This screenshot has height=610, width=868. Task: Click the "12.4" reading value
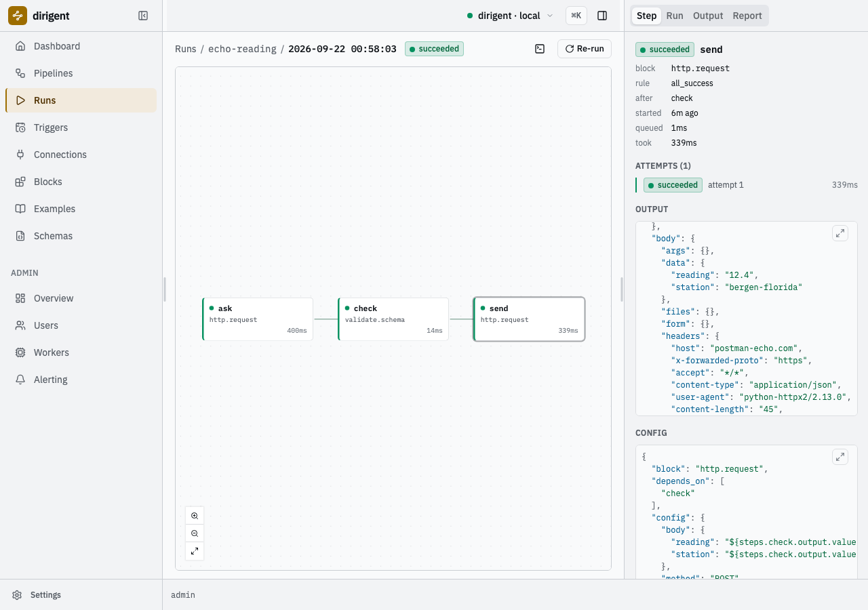739,275
